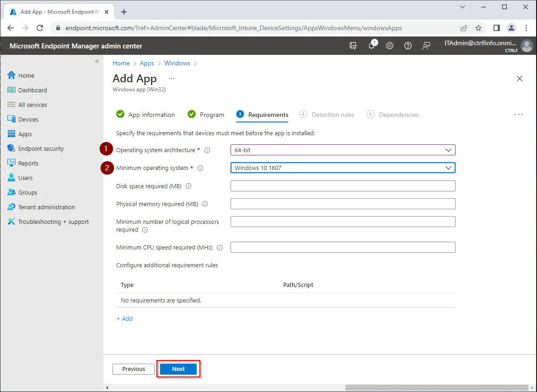This screenshot has width=537, height=392.
Task: Click the Minimum logical processors field
Action: point(343,222)
